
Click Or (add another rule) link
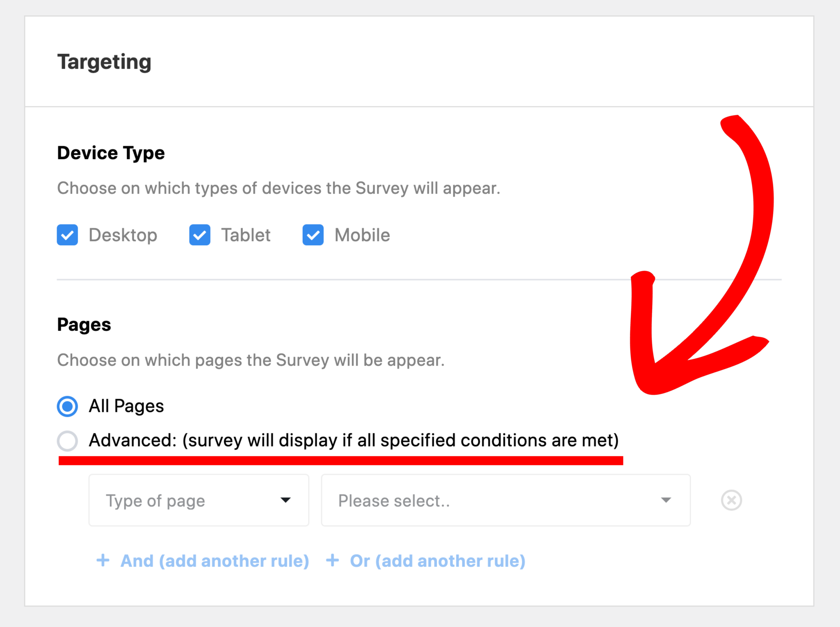(x=438, y=561)
